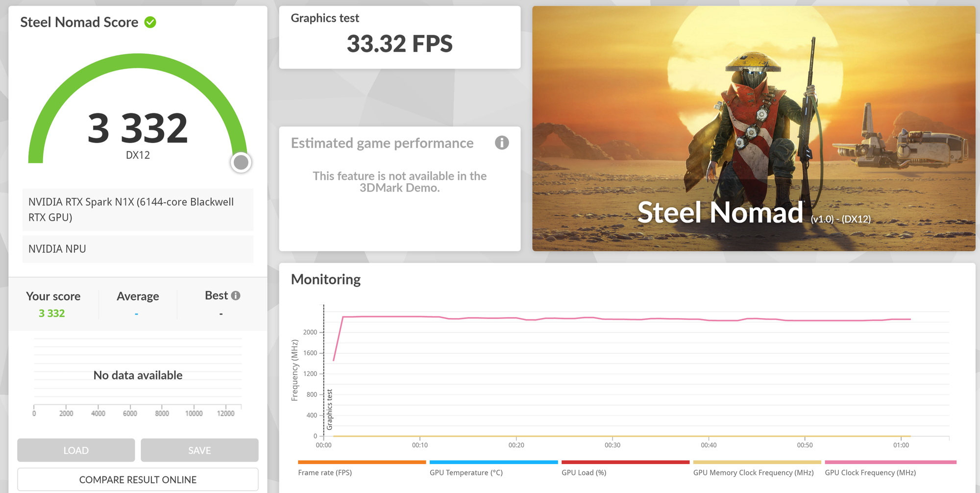Screen dimensions: 980x493
Task: Open the Estimated game performance info icon
Action: pyautogui.click(x=502, y=143)
